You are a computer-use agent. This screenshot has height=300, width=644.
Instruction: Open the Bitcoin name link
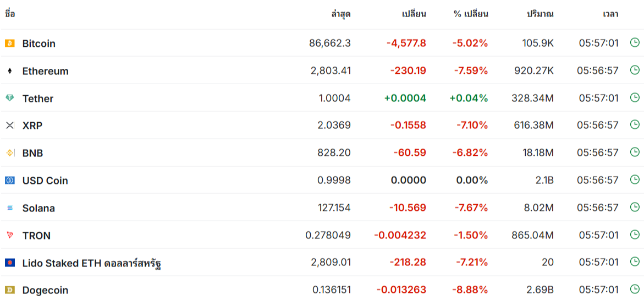tap(38, 43)
